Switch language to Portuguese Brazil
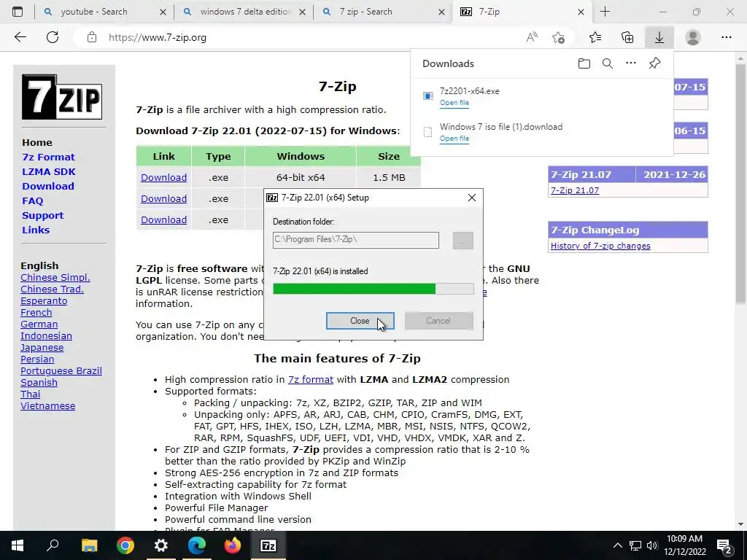Image resolution: width=747 pixels, height=560 pixels. pyautogui.click(x=61, y=371)
